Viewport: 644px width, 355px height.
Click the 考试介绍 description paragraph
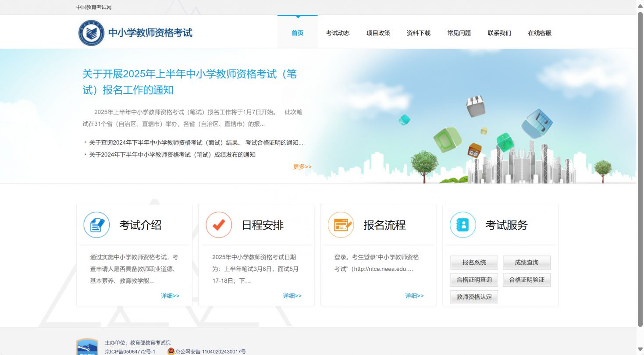134,269
